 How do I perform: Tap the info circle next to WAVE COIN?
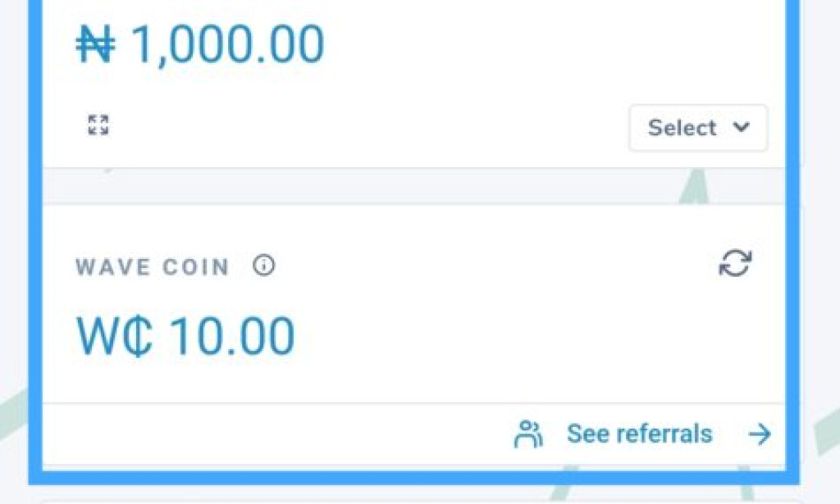click(x=264, y=266)
